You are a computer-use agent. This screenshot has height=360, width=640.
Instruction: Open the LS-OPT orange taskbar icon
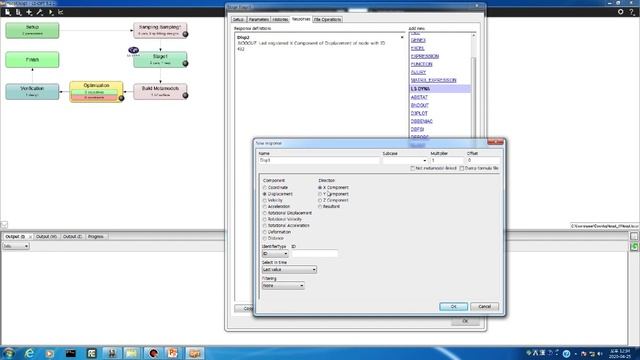point(195,353)
